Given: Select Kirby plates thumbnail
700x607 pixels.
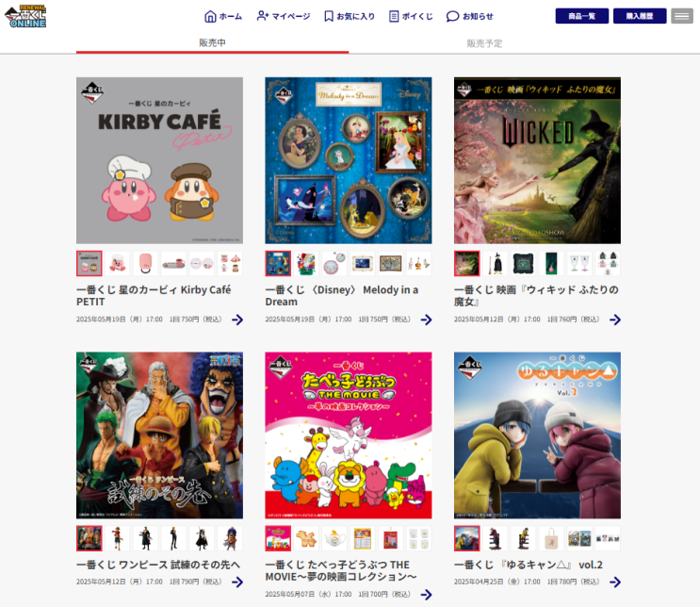Looking at the screenshot, I should click(x=202, y=264).
